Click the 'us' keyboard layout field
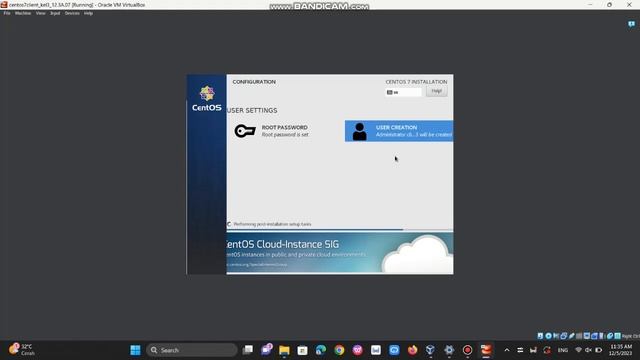Viewport: 640px width, 360px height. 403,92
